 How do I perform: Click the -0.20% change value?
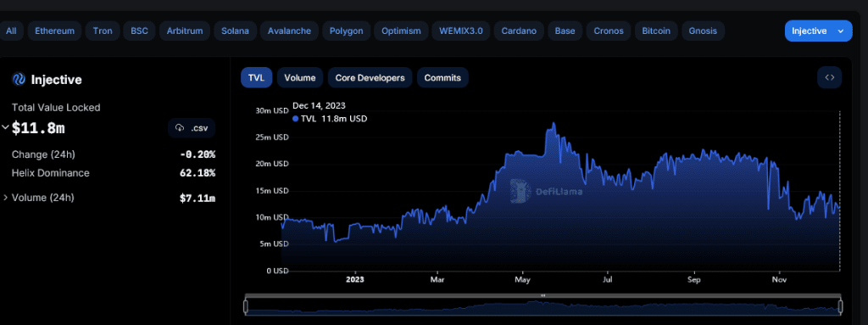pyautogui.click(x=197, y=154)
